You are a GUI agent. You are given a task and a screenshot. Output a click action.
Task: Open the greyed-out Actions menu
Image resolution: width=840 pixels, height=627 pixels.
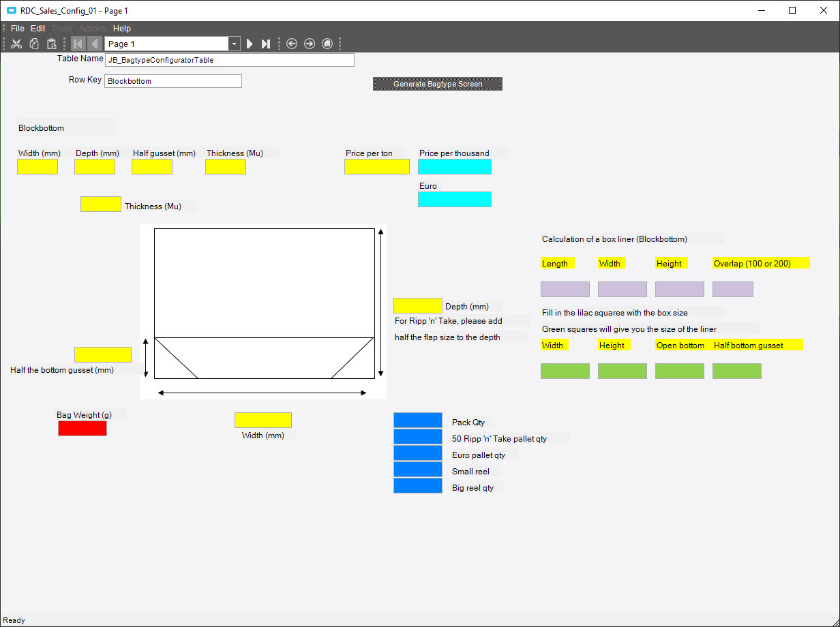(x=93, y=29)
